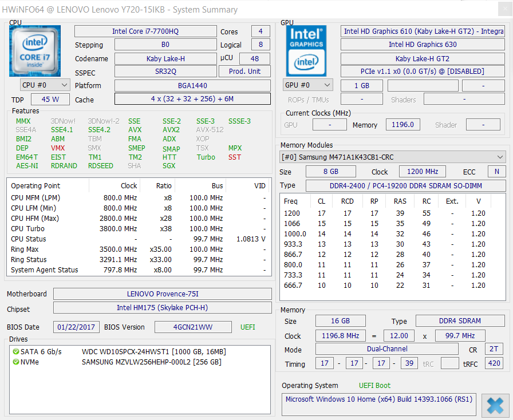This screenshot has width=513, height=420.
Task: Click the BIOS version 4GCN21WW field
Action: point(193,327)
